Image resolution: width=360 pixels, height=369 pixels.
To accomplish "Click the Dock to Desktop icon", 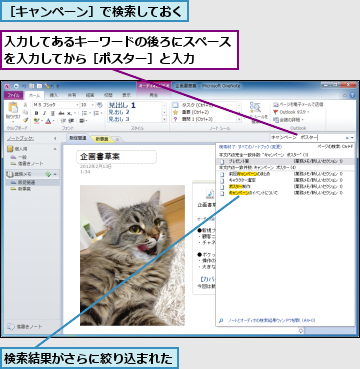I will (x=31, y=86).
